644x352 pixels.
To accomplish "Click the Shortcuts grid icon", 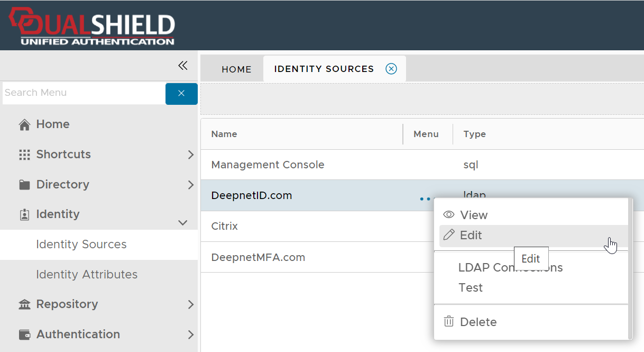I will point(24,155).
